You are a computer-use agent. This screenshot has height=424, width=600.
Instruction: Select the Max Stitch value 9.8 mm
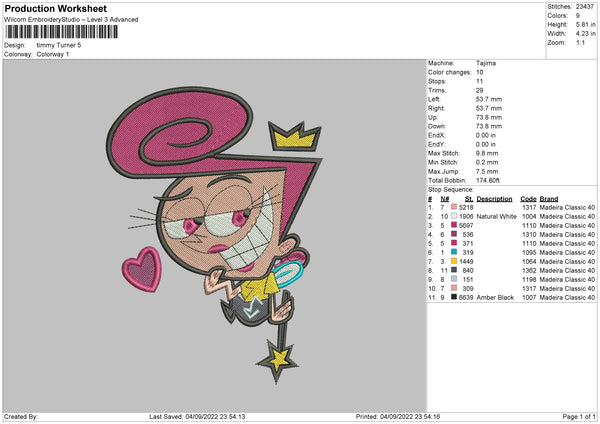(x=487, y=153)
